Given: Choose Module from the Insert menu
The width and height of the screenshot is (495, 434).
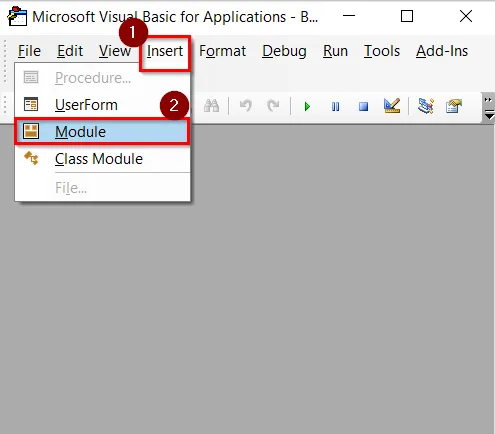Looking at the screenshot, I should tap(102, 132).
